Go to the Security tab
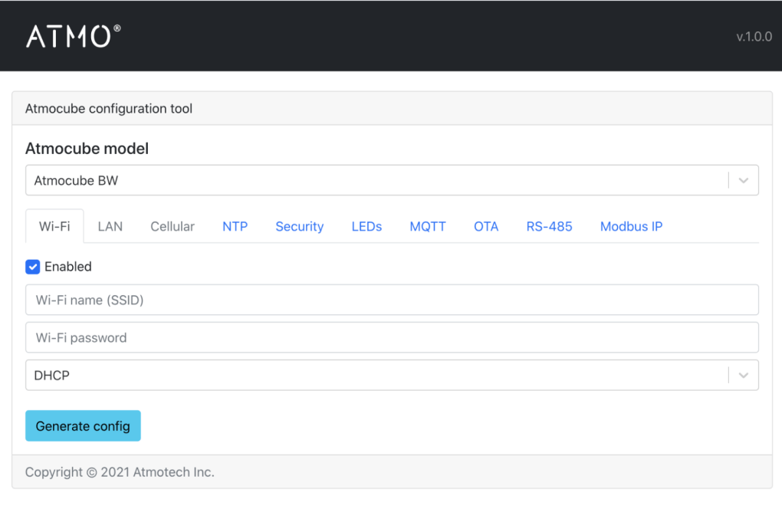 (300, 226)
